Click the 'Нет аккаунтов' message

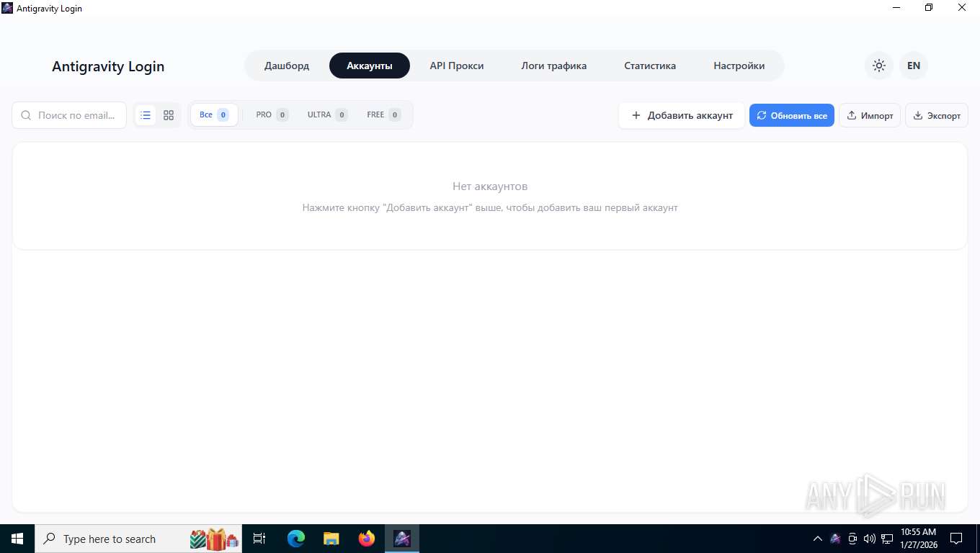coord(490,186)
